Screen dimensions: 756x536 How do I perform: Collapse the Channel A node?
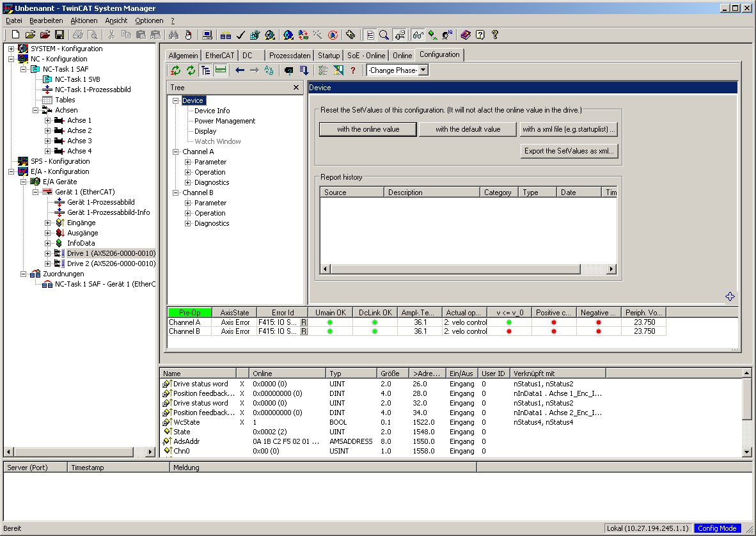click(175, 152)
